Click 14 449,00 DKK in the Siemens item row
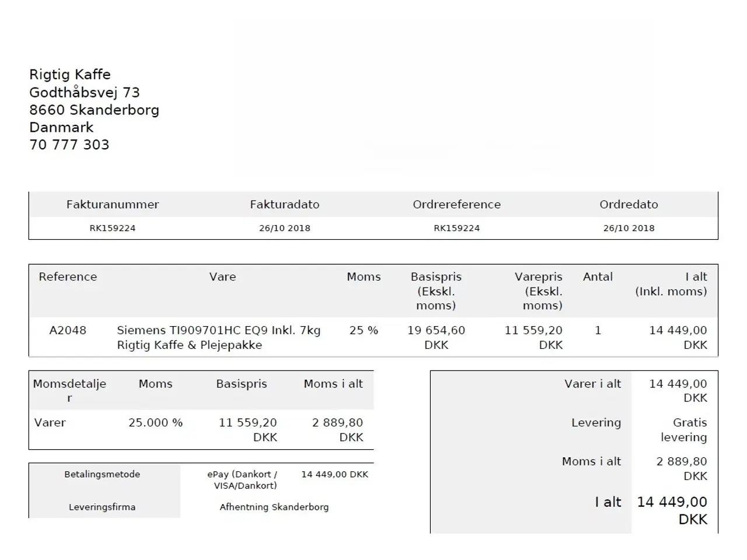 tap(678, 338)
